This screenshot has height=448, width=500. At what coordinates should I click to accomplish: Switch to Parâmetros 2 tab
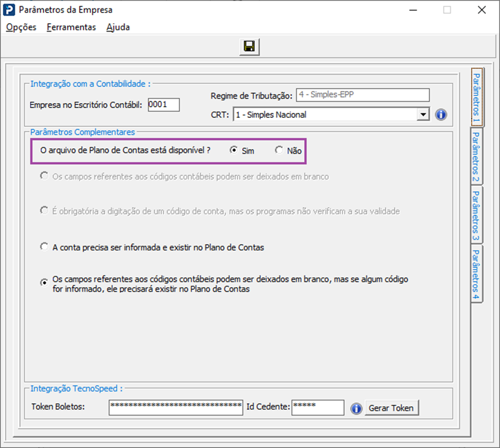pos(476,156)
